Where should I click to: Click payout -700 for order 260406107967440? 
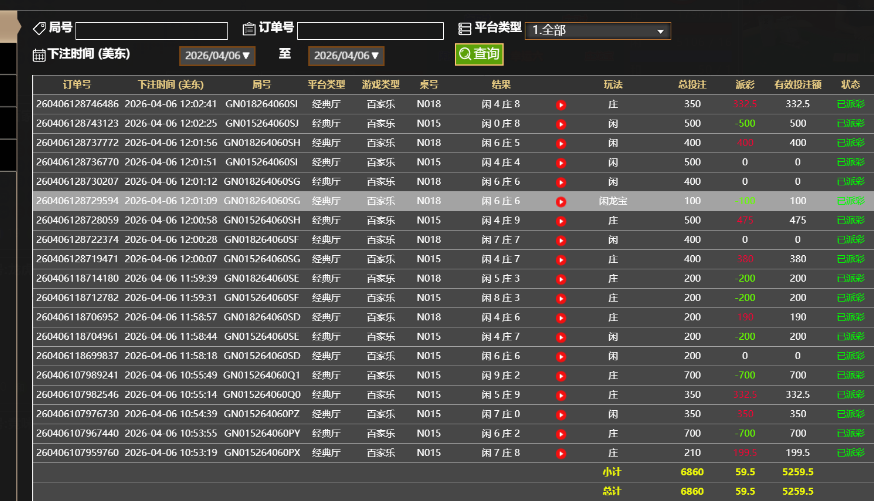[x=745, y=433]
